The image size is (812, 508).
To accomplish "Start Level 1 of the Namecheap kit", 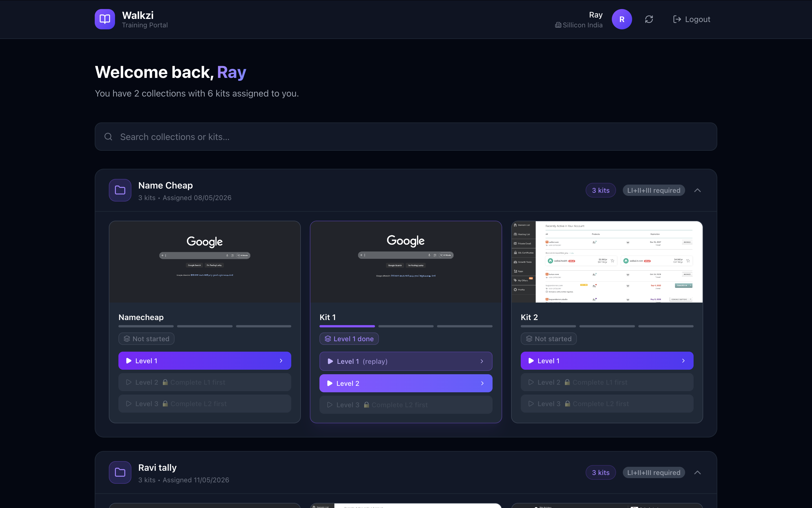I will (205, 360).
